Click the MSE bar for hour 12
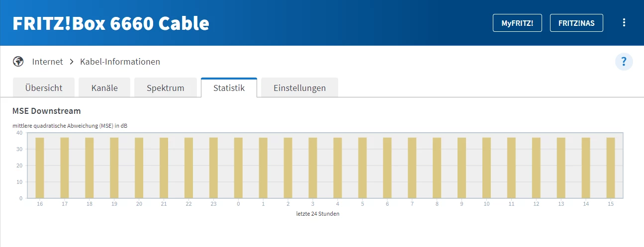The height and width of the screenshot is (247, 644). (x=536, y=168)
